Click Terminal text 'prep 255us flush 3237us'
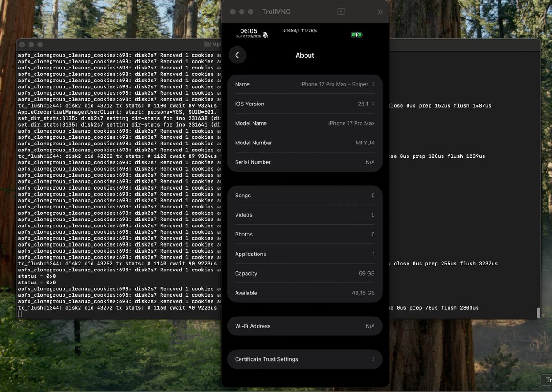This screenshot has width=552, height=392. [x=461, y=264]
